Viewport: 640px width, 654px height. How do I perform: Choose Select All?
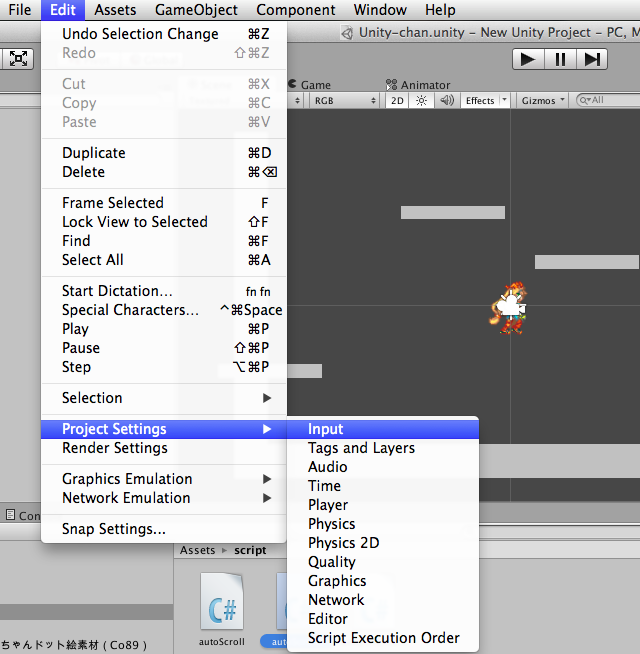tap(164, 260)
